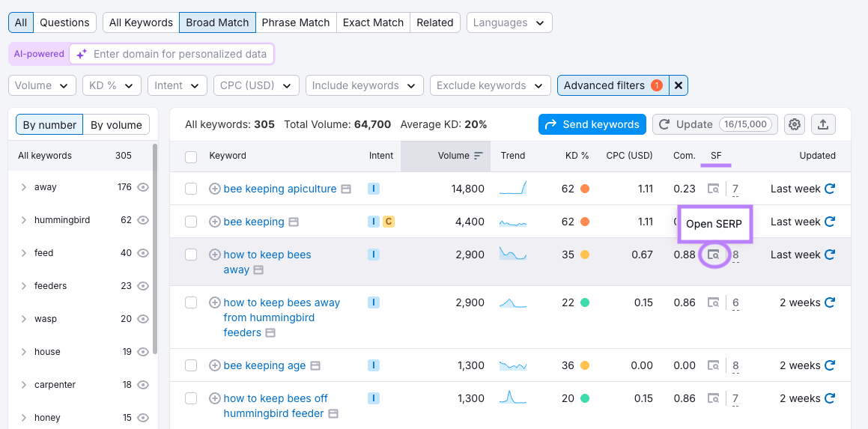The height and width of the screenshot is (429, 868).
Task: Switch to the Phrase Match tab
Action: click(296, 22)
